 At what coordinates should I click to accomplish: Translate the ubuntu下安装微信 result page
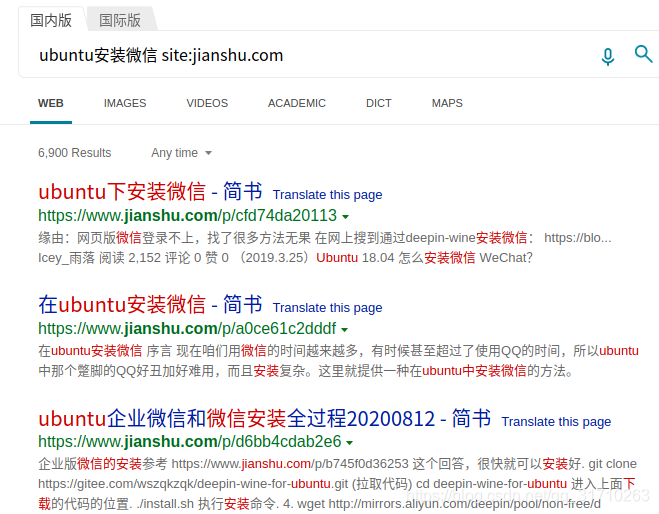327,195
